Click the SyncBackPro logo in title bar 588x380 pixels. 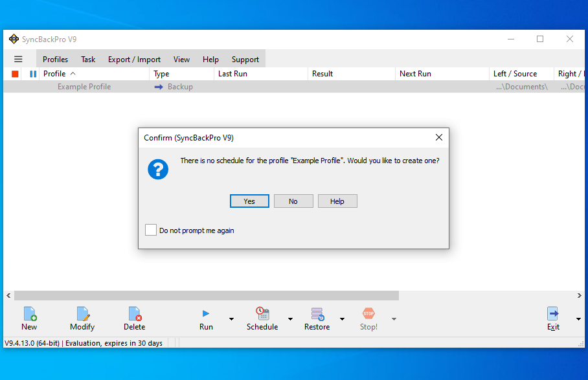point(14,39)
